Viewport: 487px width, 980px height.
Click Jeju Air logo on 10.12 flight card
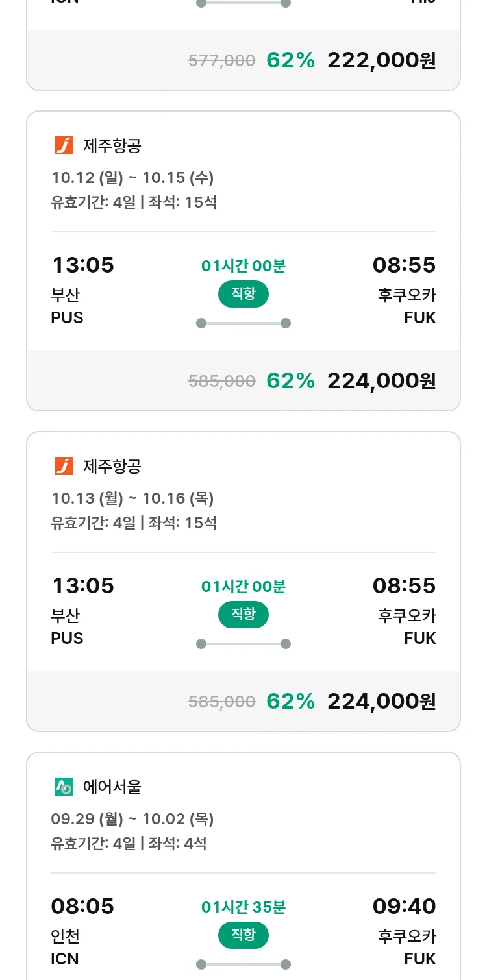click(x=64, y=145)
